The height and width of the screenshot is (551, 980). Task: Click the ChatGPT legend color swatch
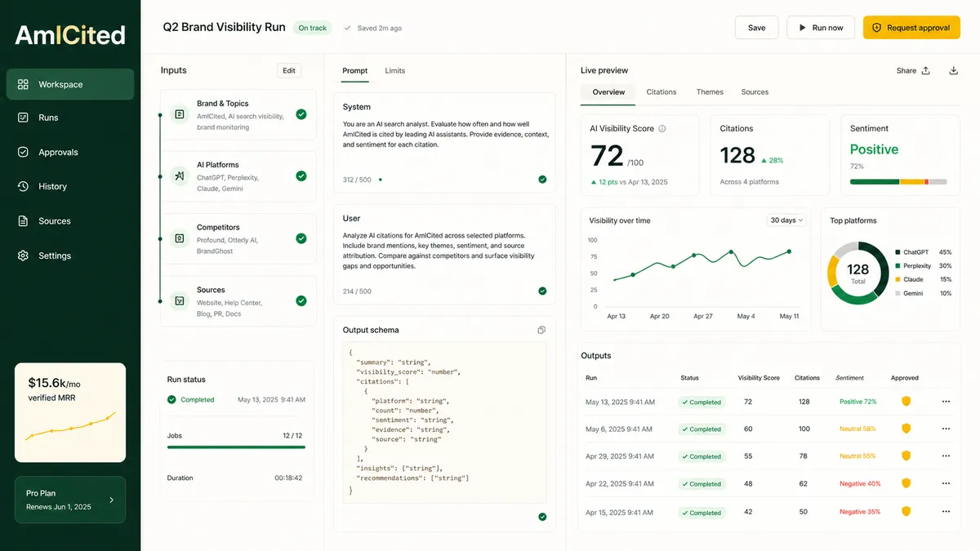click(x=898, y=253)
